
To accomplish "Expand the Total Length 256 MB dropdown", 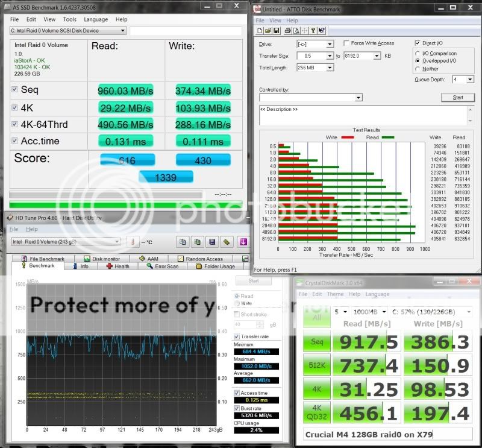I will 330,68.
